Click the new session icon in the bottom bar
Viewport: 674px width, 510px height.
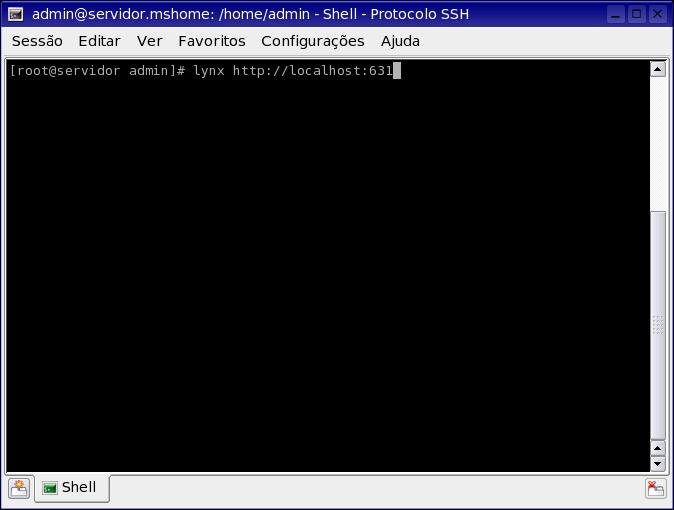[19, 488]
